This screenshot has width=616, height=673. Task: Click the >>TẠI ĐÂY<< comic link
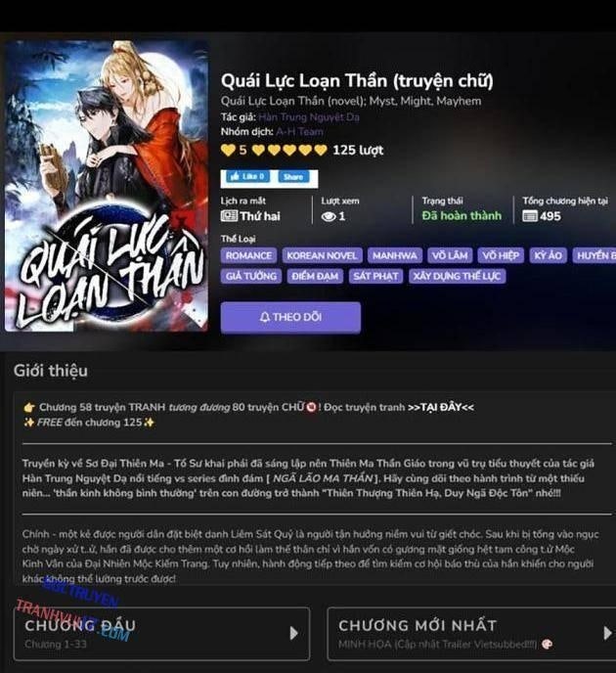pyautogui.click(x=441, y=407)
